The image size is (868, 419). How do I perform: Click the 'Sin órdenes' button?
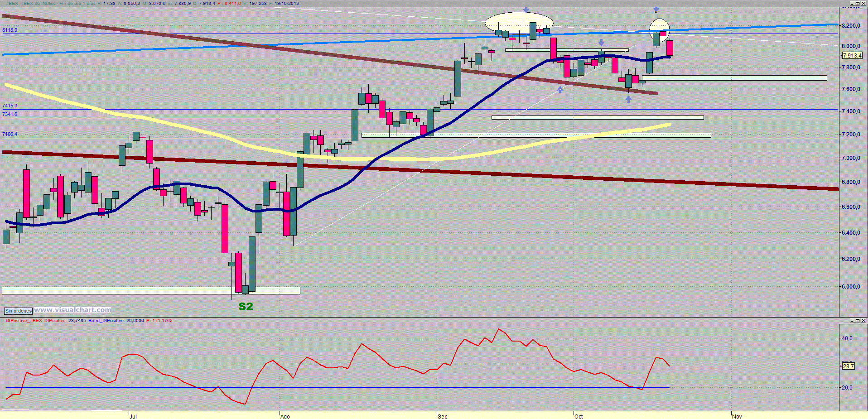pos(19,311)
